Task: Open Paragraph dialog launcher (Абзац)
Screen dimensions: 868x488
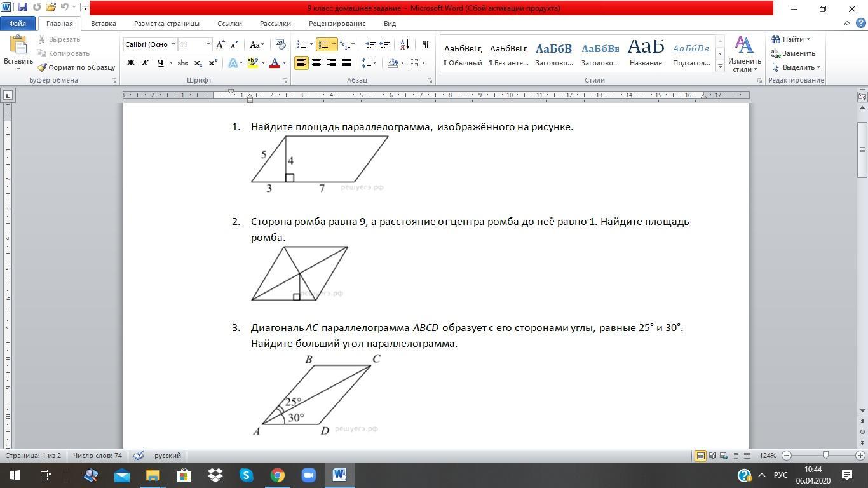Action: 430,81
